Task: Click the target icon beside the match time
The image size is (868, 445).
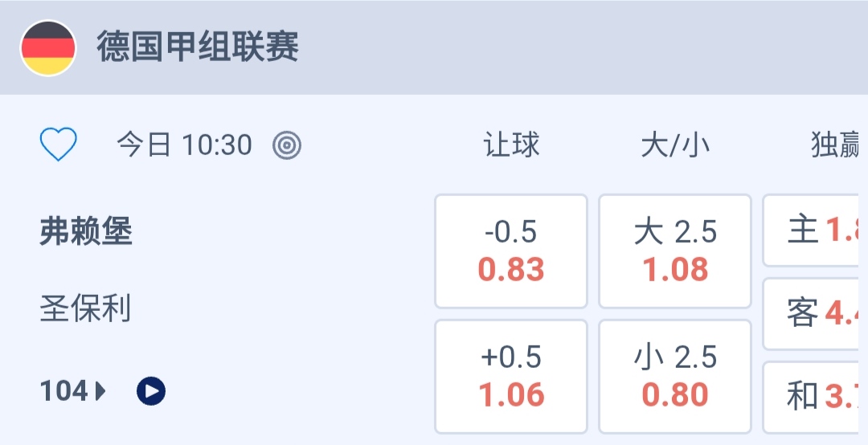Action: [287, 145]
